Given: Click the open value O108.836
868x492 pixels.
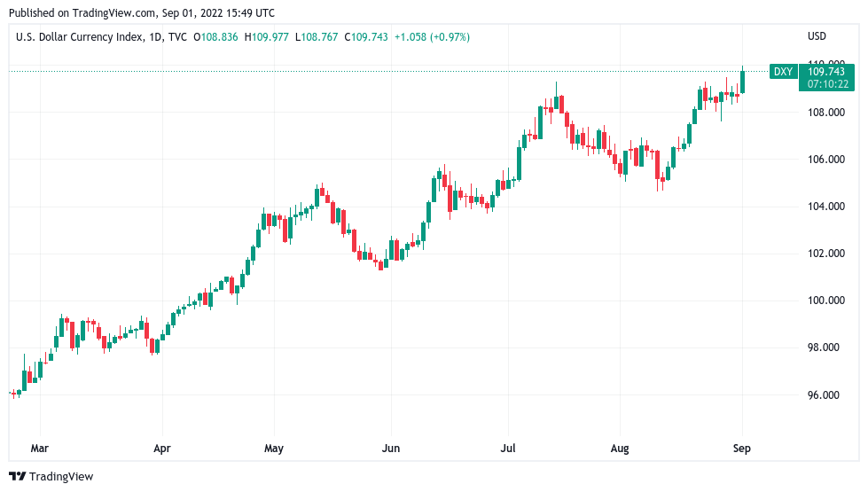Looking at the screenshot, I should (215, 37).
